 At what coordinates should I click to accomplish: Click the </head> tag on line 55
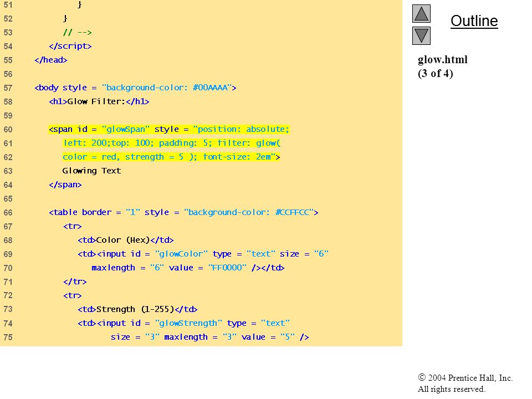[51, 60]
